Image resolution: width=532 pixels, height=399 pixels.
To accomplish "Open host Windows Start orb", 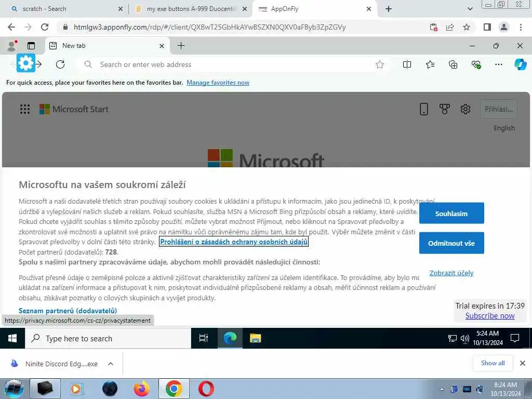I will [x=14, y=389].
